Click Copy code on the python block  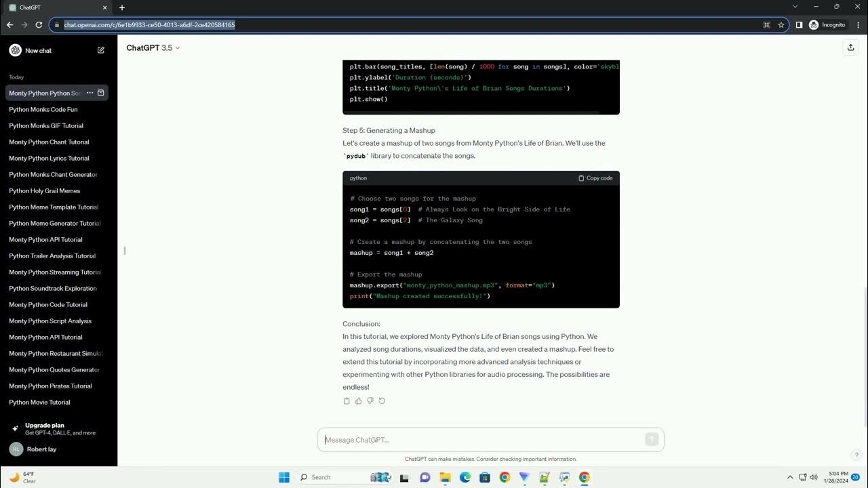595,178
